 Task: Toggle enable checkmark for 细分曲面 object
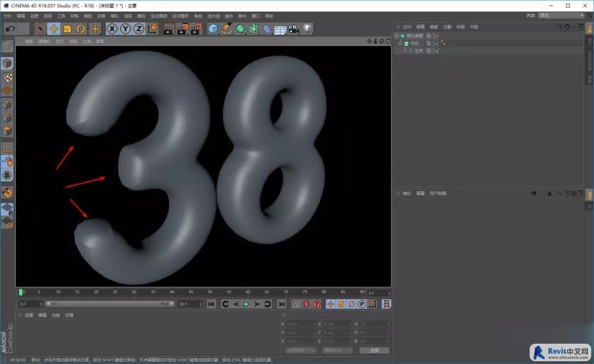pyautogui.click(x=437, y=36)
